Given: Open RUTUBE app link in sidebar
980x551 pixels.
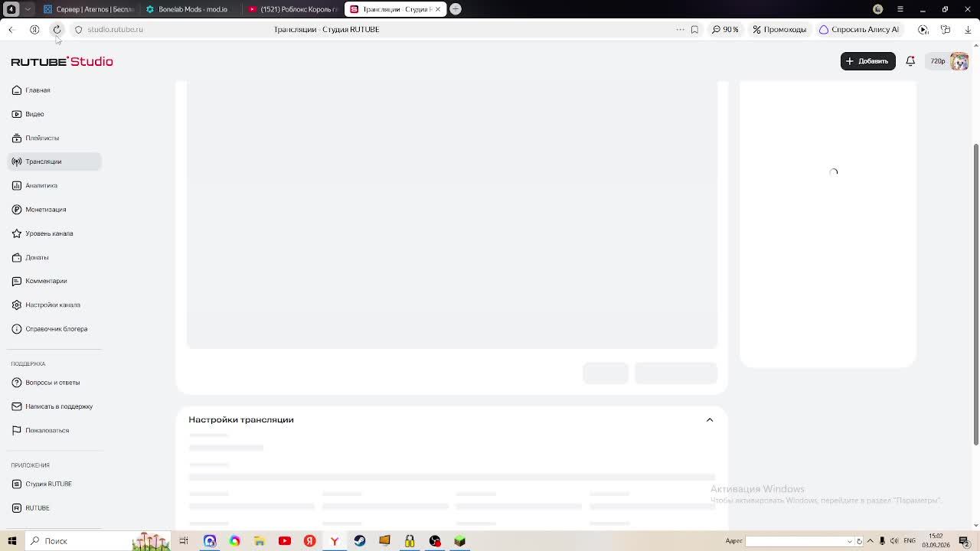Looking at the screenshot, I should pos(31,508).
